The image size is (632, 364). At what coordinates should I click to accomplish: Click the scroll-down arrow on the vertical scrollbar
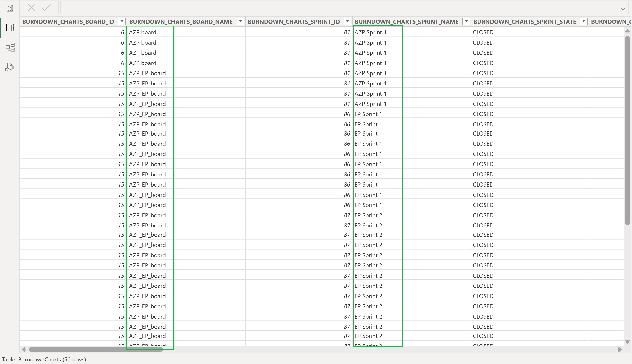click(628, 342)
